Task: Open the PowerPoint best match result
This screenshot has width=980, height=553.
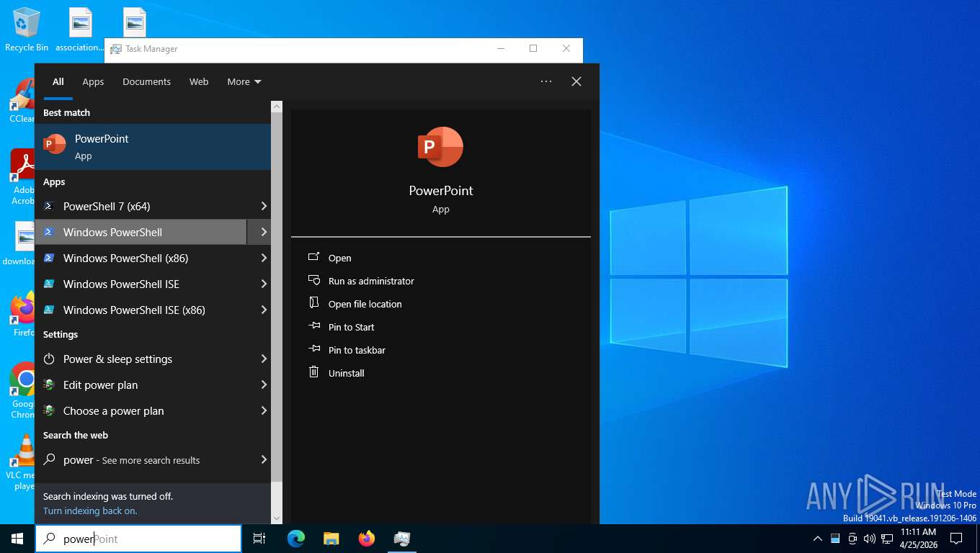Action: [153, 147]
